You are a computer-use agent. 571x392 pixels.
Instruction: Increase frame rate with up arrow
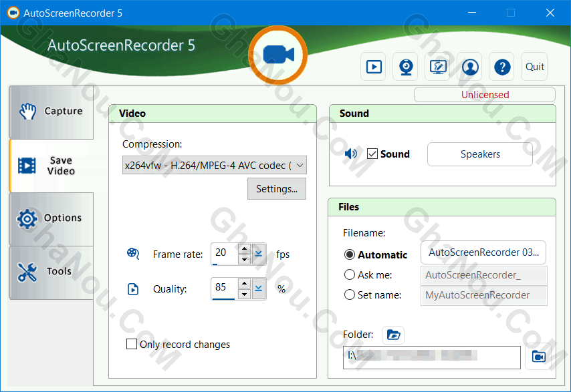[244, 249]
